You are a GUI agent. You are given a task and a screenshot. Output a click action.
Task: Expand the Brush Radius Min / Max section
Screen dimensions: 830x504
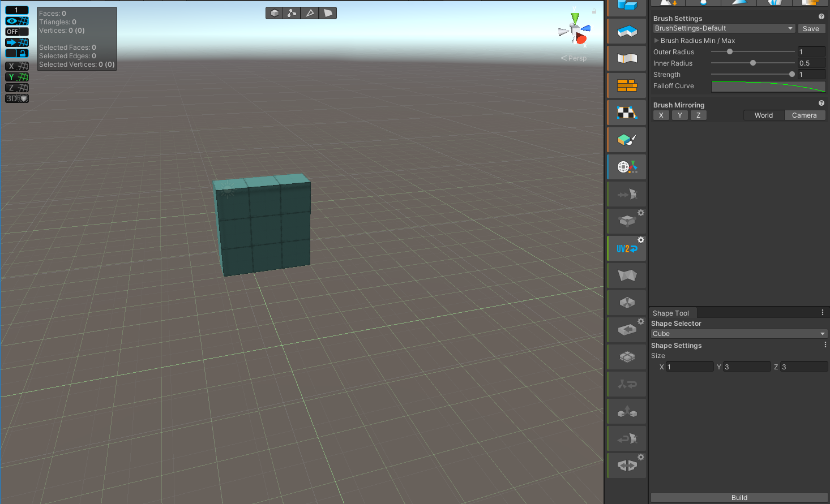coord(656,40)
